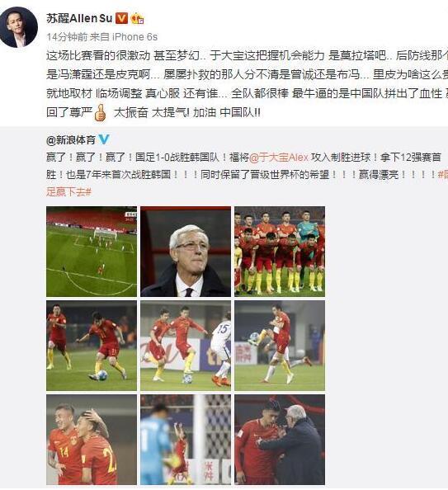Click the 14分钟前 timestamp
Screen dimensions: 448x490
67,37
